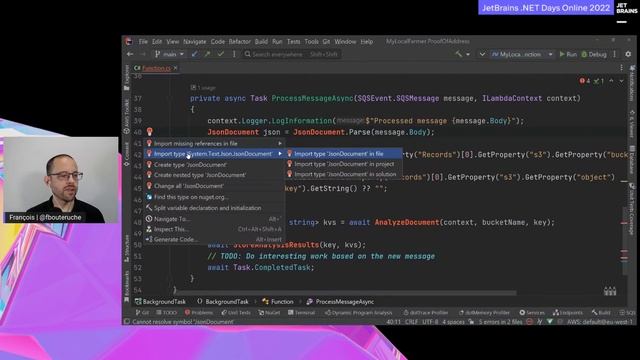The image size is (640, 360).
Task: Click the back navigation arrow in toolbar
Action: (130, 54)
